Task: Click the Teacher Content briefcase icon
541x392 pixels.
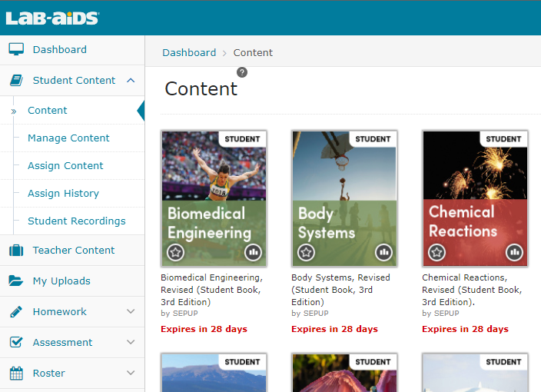Action: [x=16, y=251]
